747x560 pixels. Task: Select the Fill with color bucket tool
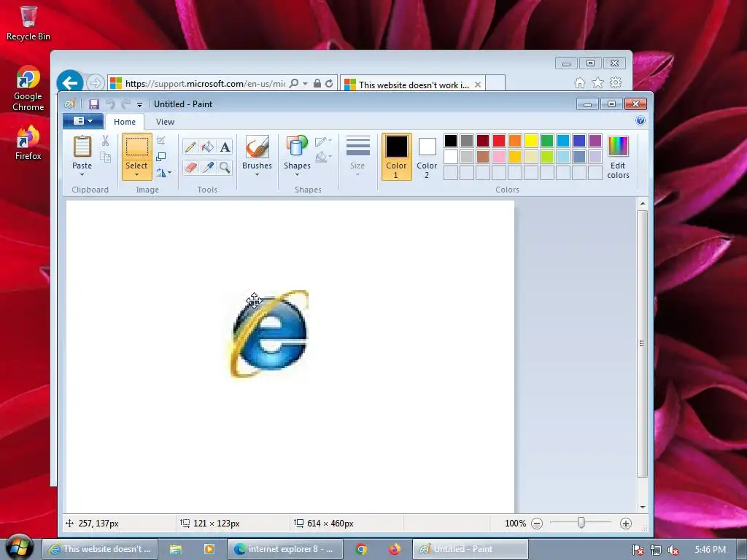click(208, 147)
